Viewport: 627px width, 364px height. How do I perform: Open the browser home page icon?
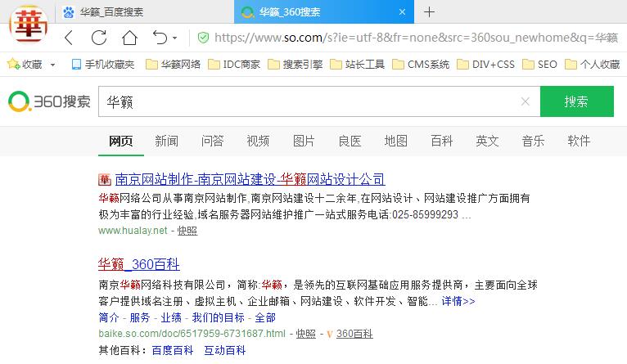[129, 38]
